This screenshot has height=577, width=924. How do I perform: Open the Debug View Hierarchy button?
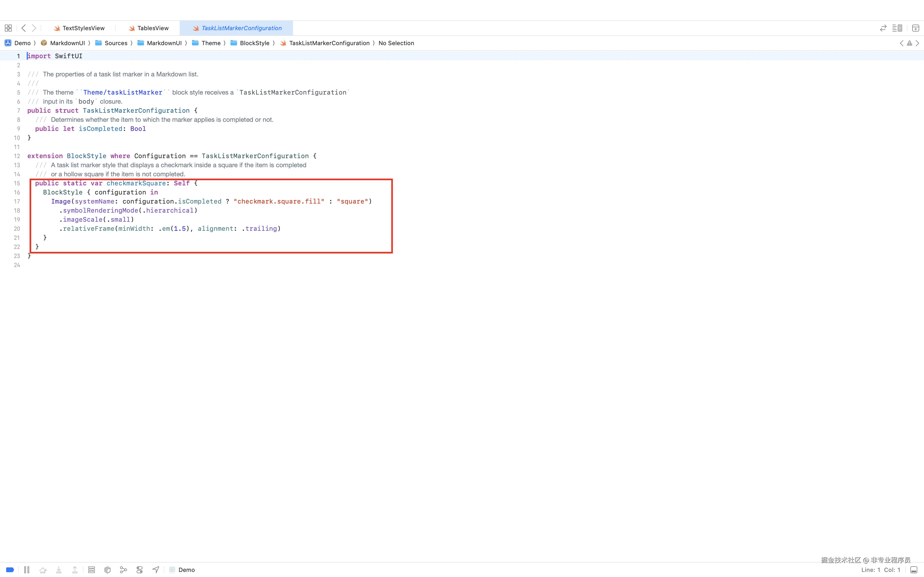pyautogui.click(x=107, y=570)
